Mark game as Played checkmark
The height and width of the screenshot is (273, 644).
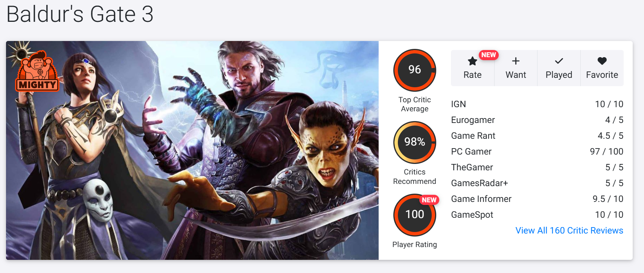coord(559,61)
